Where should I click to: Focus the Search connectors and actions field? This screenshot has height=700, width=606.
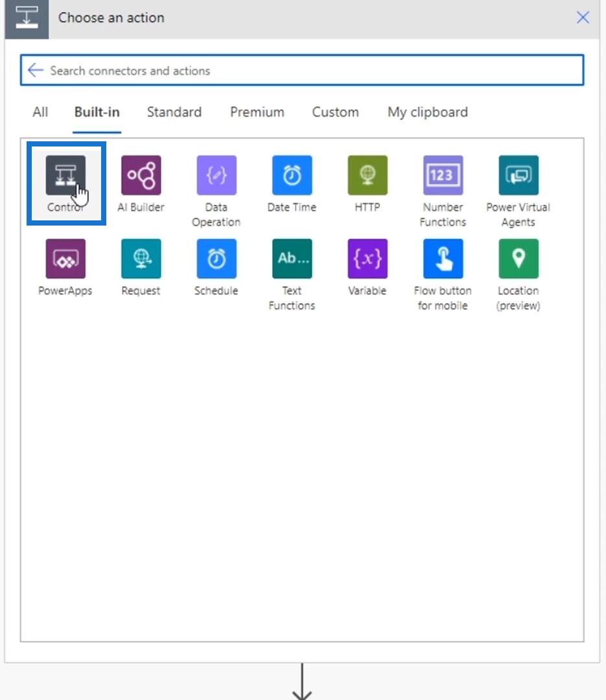point(302,70)
